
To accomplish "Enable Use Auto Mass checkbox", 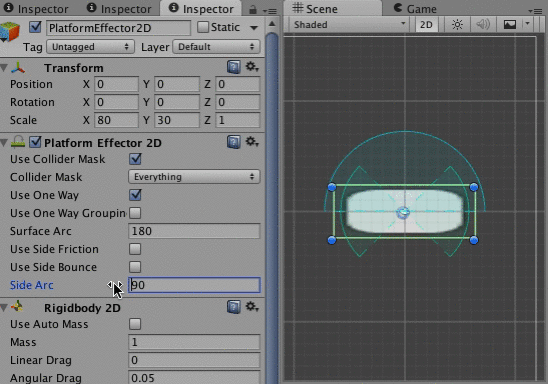I will (x=135, y=324).
